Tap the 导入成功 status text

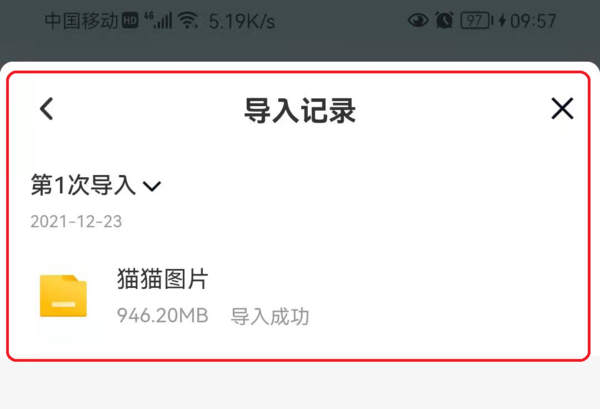pyautogui.click(x=270, y=316)
